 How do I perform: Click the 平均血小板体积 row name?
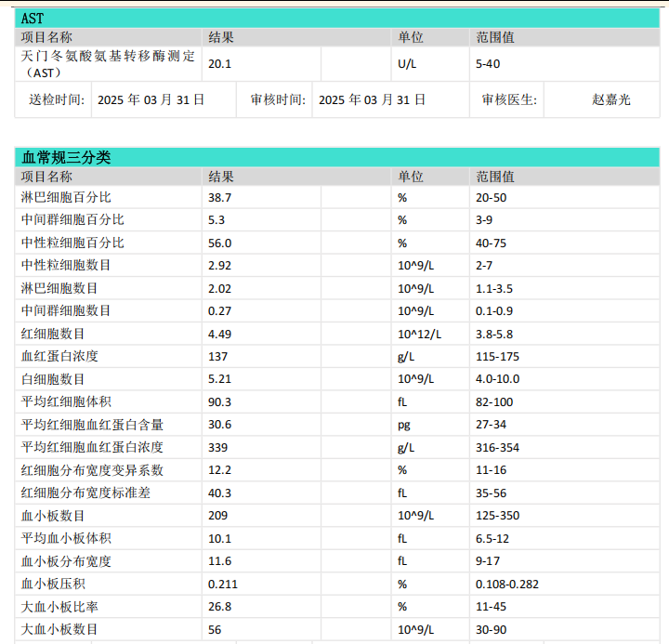pos(66,538)
